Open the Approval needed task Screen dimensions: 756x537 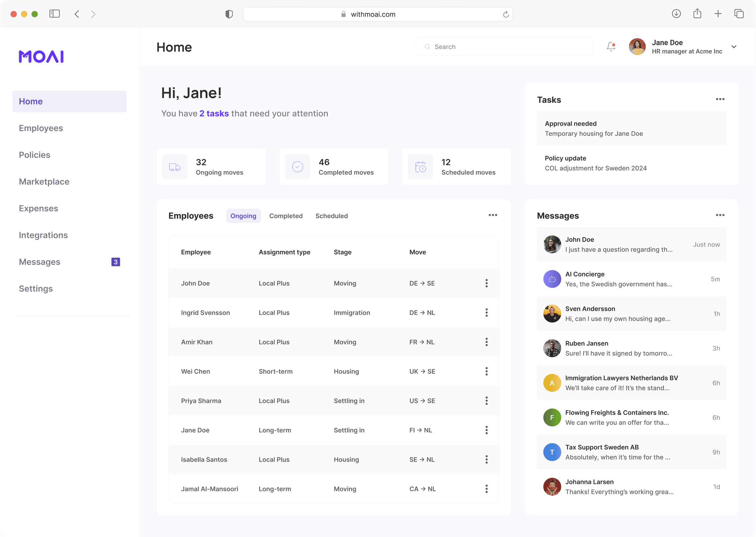coord(631,128)
